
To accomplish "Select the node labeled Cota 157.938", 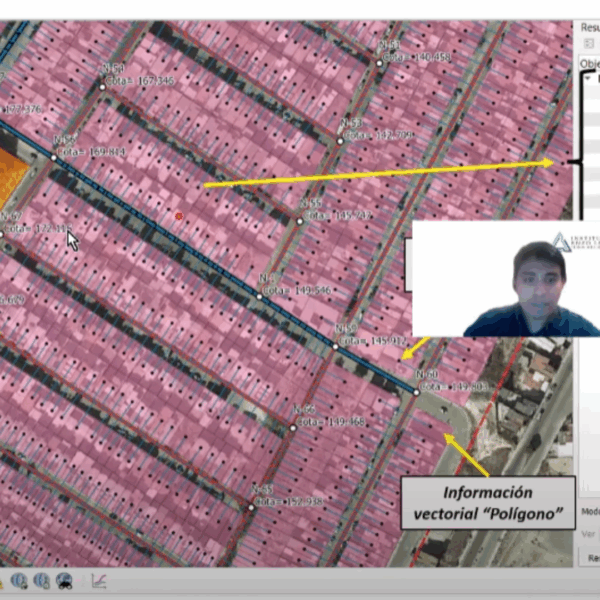I will click(251, 507).
